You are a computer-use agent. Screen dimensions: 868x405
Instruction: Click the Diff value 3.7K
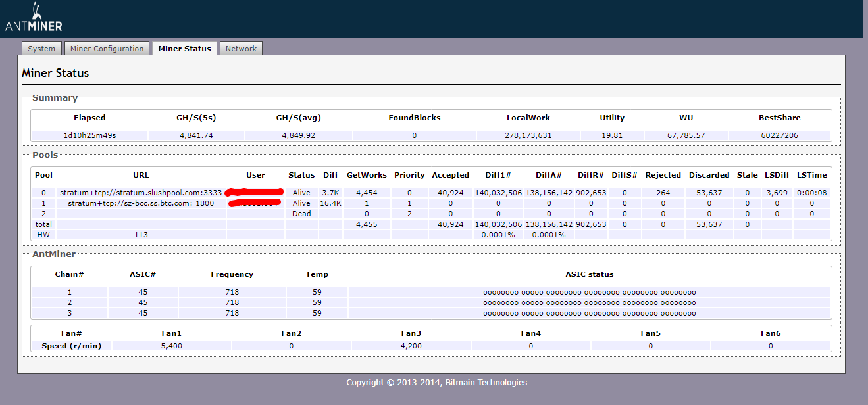click(x=330, y=193)
